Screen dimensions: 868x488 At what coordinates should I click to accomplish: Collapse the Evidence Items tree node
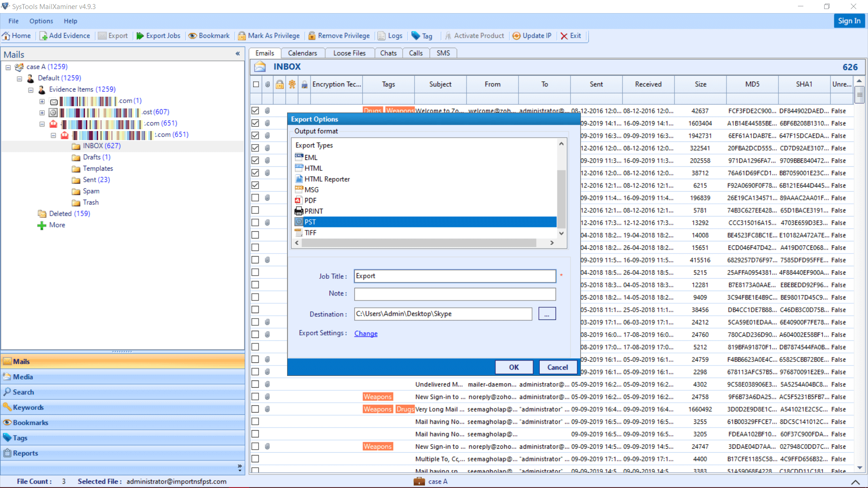(x=31, y=90)
